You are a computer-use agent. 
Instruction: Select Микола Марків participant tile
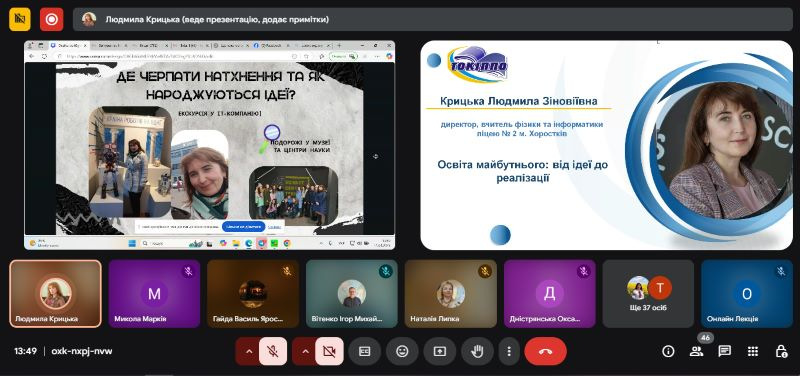[x=154, y=294]
